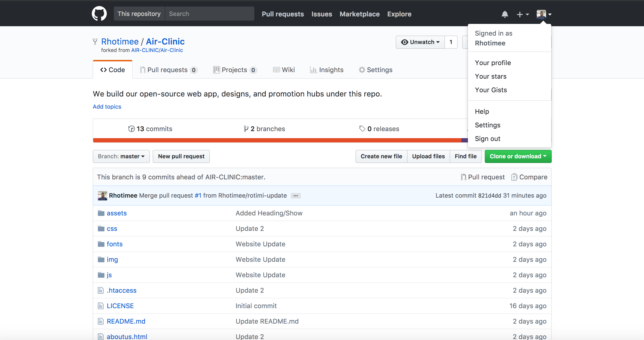
Task: Click the assets folder icon
Action: 101,213
